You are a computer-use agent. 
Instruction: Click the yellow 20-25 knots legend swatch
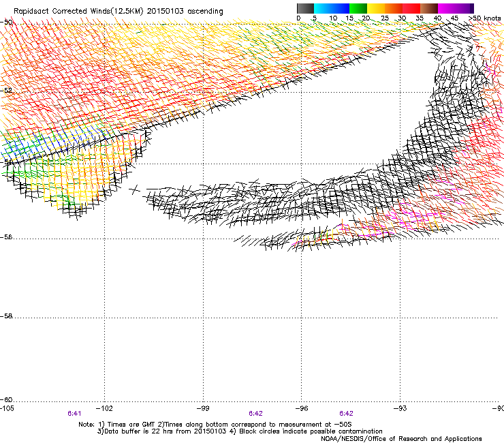(376, 8)
